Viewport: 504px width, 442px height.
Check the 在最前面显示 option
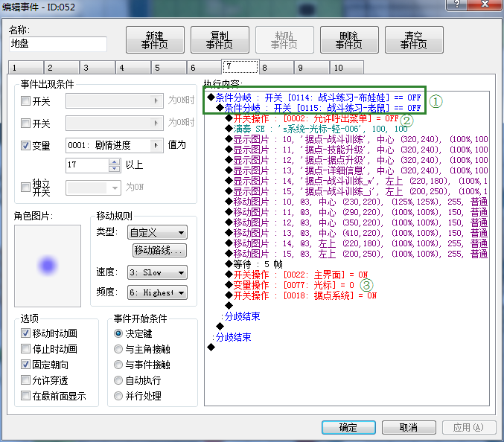pos(25,395)
